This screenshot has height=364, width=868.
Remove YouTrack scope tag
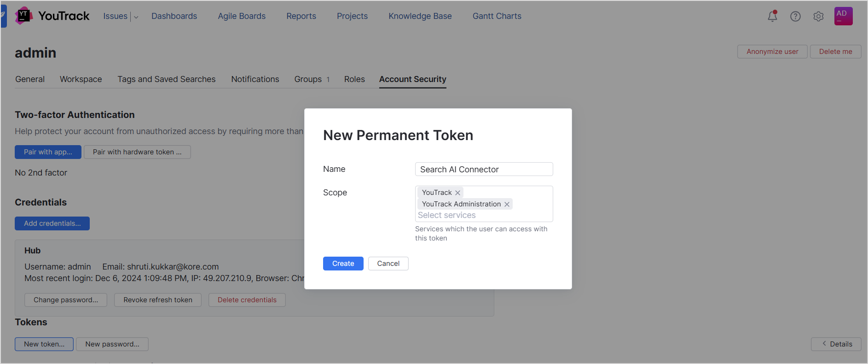click(457, 193)
